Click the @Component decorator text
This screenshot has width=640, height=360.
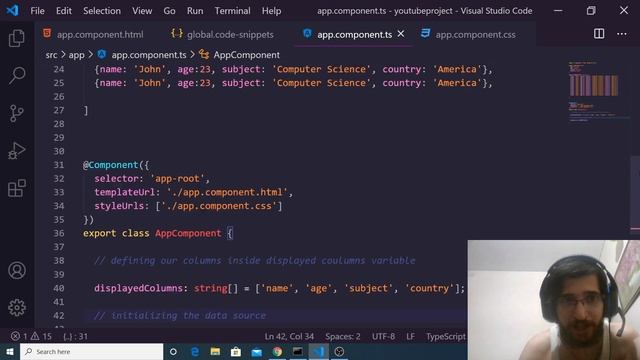(111, 165)
